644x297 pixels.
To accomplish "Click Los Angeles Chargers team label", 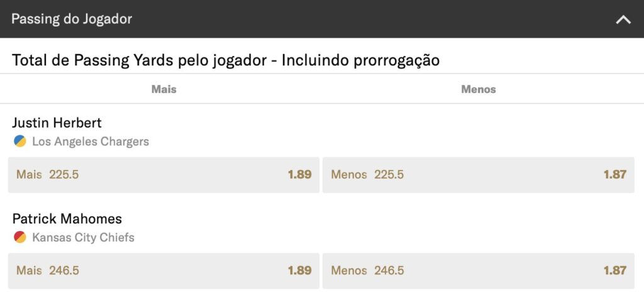I will [91, 142].
